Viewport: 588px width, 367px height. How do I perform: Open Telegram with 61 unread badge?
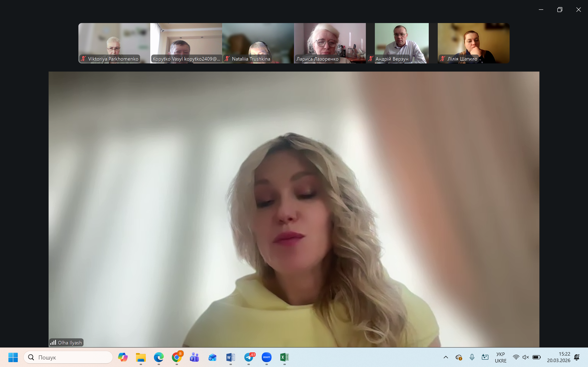point(249,357)
